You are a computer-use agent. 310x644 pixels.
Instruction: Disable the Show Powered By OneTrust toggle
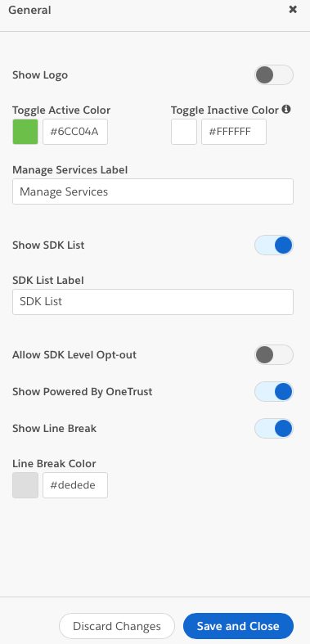(274, 392)
